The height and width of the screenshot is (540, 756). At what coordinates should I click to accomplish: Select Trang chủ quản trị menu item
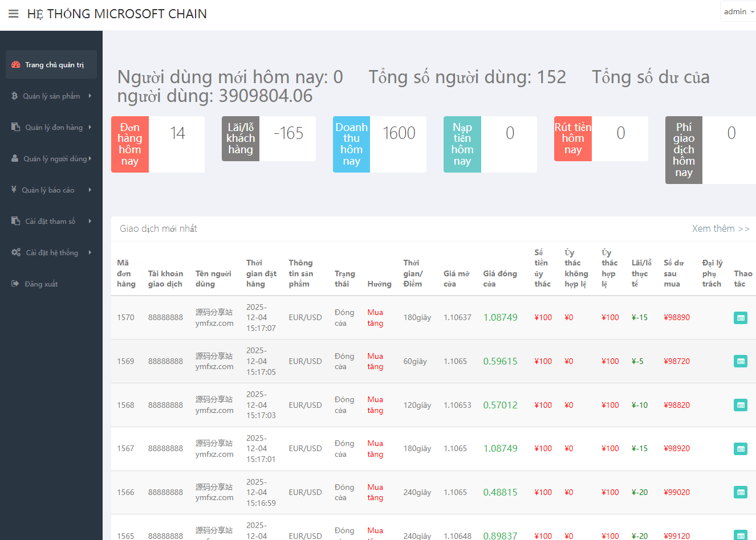[x=54, y=65]
